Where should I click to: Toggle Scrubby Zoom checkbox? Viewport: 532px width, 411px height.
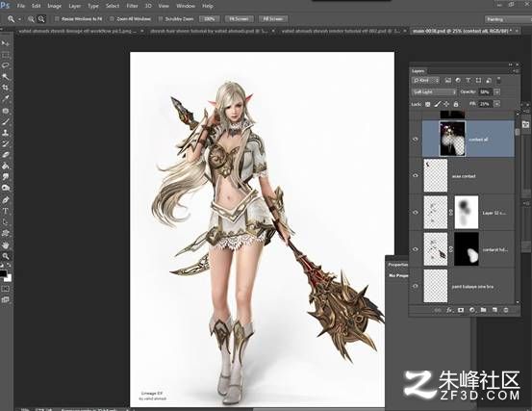[x=161, y=19]
